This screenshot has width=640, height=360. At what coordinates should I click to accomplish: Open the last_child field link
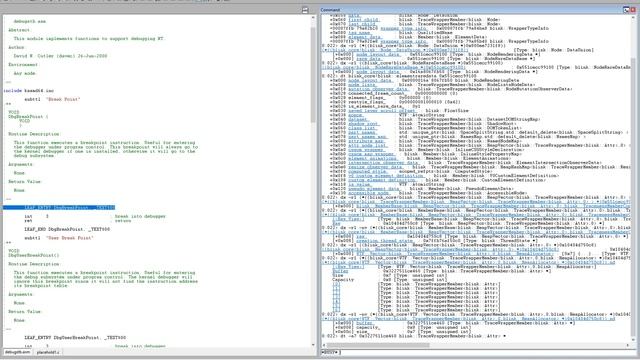coord(362,24)
